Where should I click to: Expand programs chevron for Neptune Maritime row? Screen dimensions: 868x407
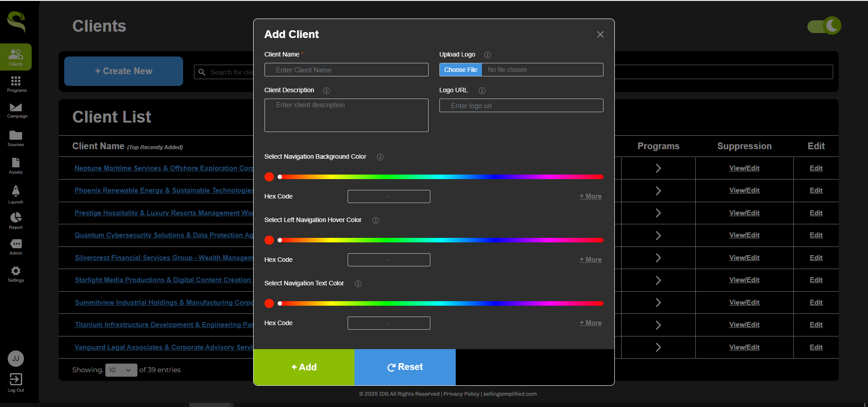coord(658,168)
